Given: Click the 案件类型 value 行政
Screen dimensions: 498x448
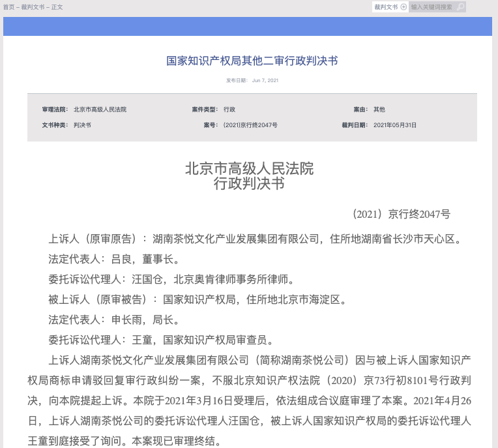Looking at the screenshot, I should (x=229, y=110).
